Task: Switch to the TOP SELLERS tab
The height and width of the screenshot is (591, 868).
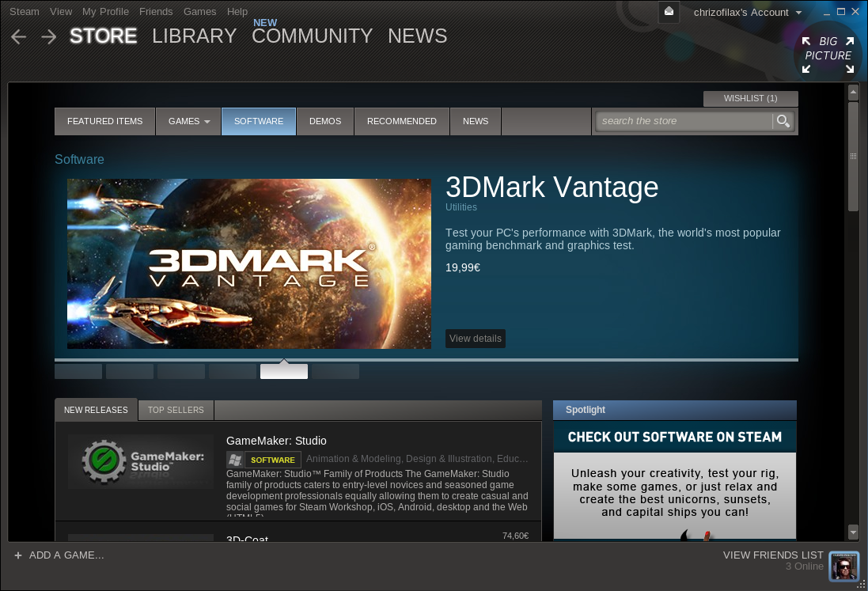Action: point(175,410)
